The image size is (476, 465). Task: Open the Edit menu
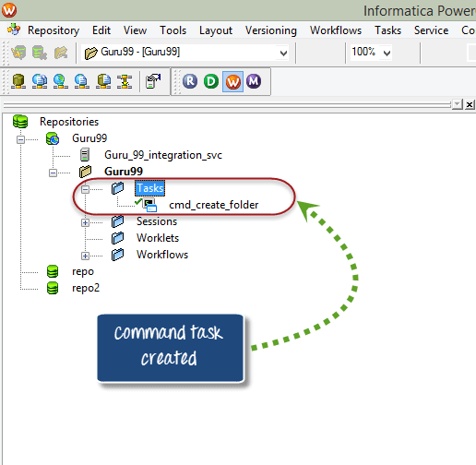[101, 30]
